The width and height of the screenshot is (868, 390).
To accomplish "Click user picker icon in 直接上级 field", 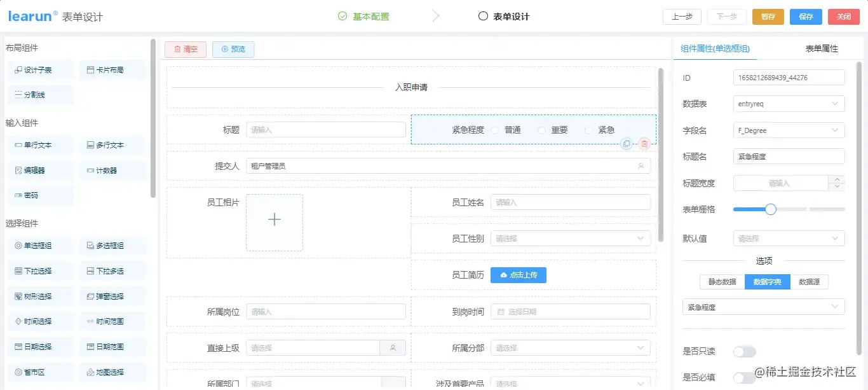I will pos(393,348).
